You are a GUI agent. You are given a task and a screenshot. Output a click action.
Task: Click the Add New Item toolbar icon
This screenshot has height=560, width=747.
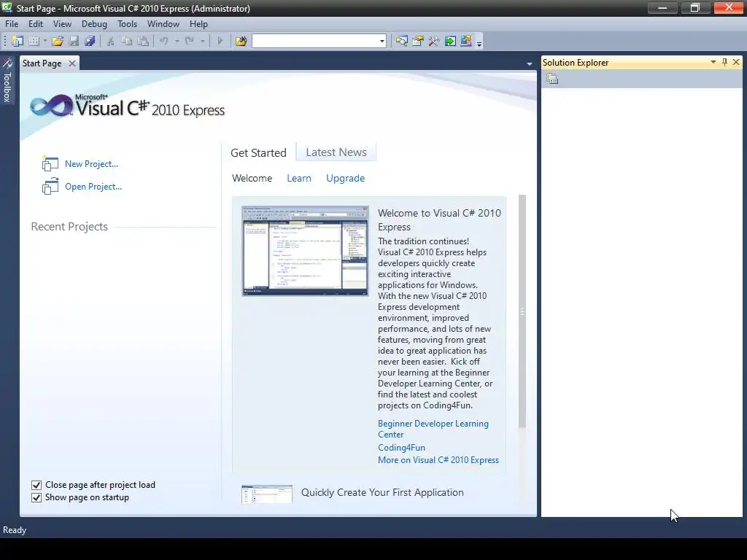(x=34, y=42)
